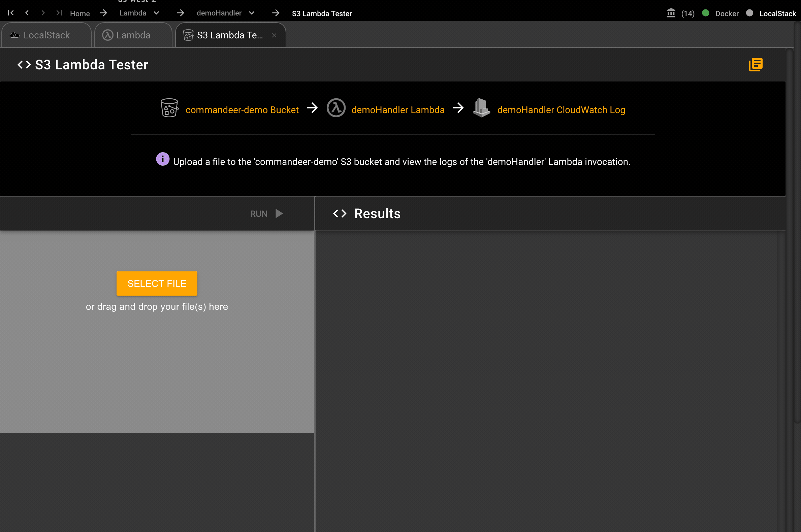This screenshot has height=532, width=801.
Task: Click the purple info icon
Action: pos(163,159)
